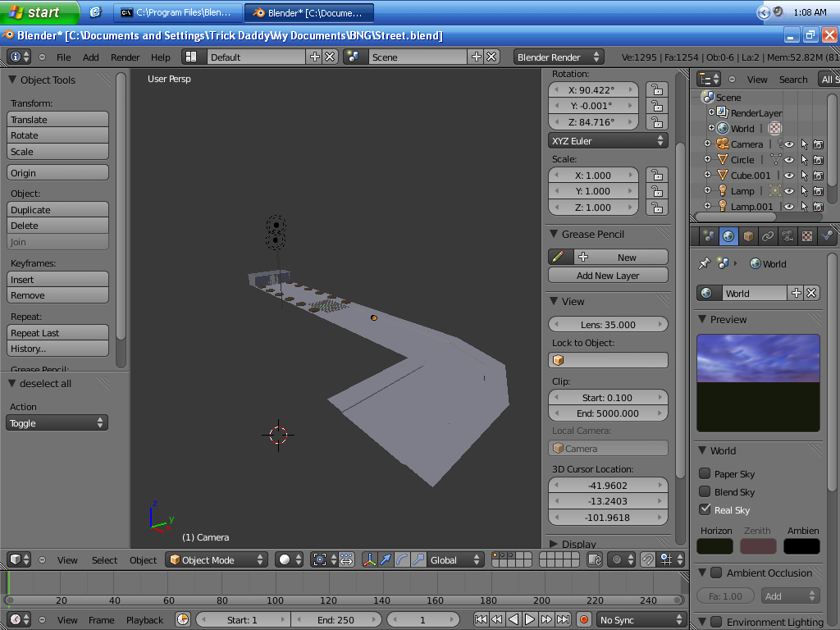840x630 pixels.
Task: Open the XYZ Euler rotation mode dropdown
Action: pyautogui.click(x=607, y=139)
